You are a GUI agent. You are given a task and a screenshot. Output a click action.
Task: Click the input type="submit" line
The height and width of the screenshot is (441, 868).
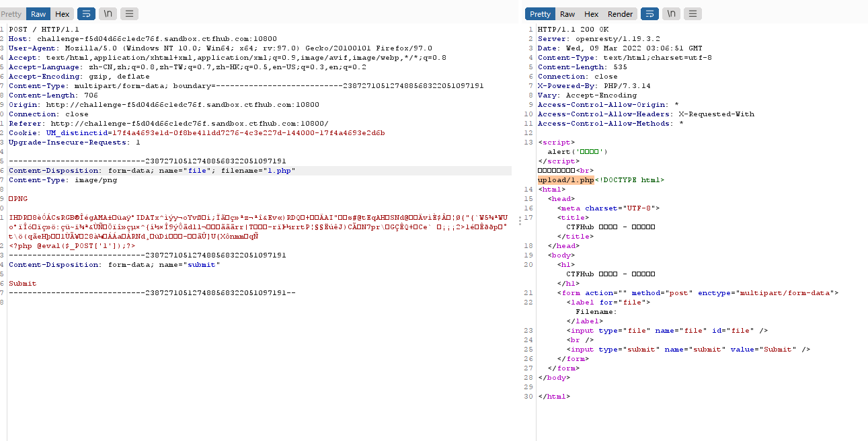pyautogui.click(x=688, y=350)
